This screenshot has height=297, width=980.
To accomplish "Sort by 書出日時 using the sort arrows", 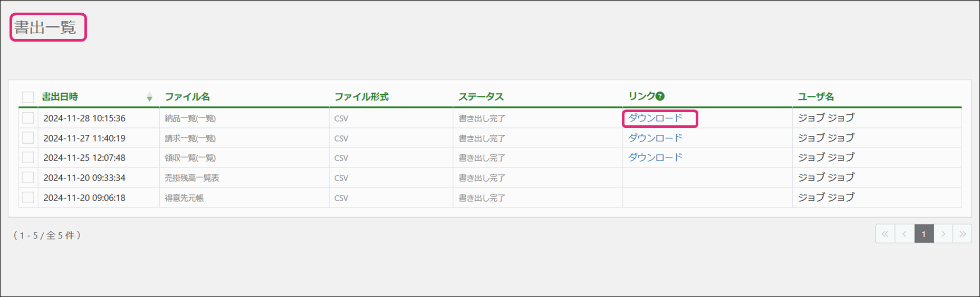I will pyautogui.click(x=149, y=97).
